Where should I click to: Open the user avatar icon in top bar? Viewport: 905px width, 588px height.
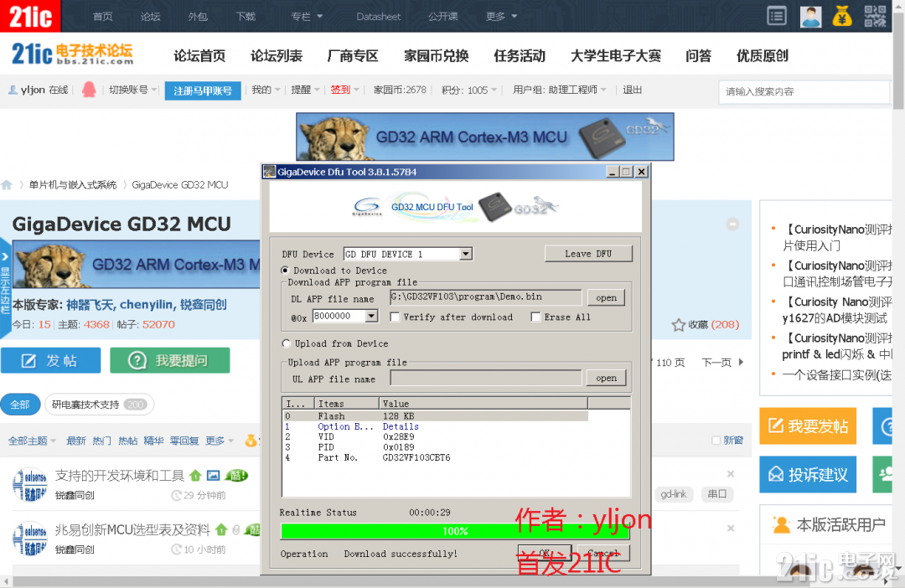810,16
